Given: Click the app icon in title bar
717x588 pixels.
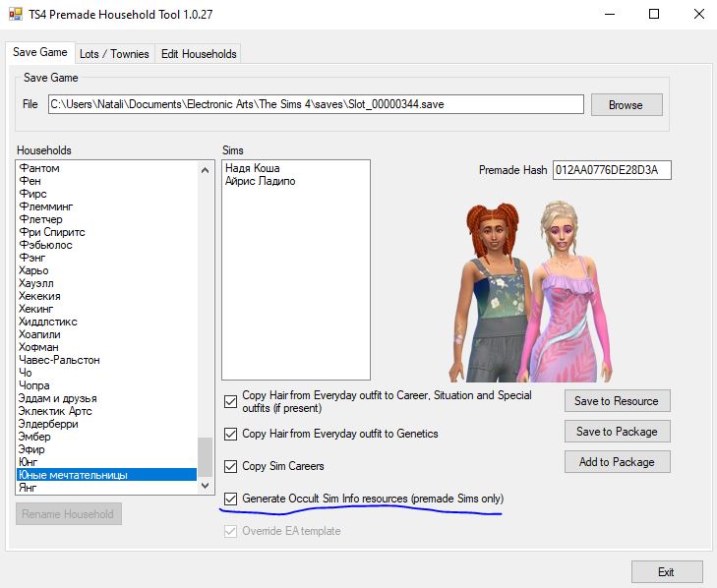Looking at the screenshot, I should click(x=16, y=14).
